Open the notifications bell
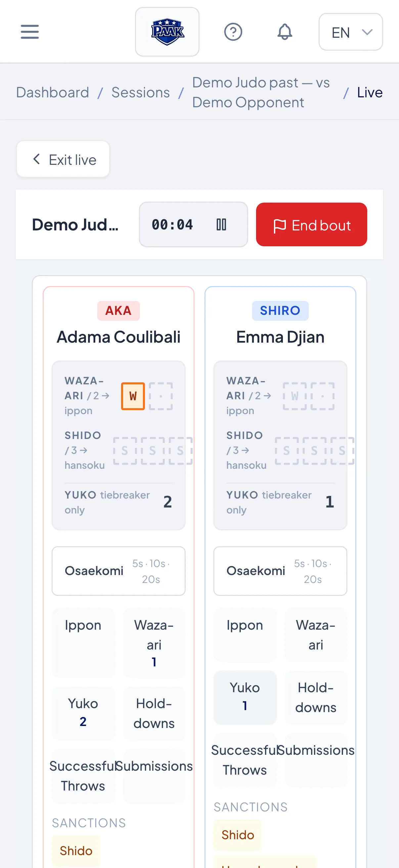The width and height of the screenshot is (399, 868). (x=285, y=32)
